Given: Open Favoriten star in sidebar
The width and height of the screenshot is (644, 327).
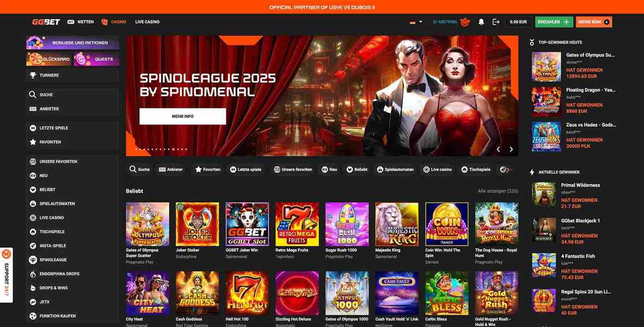Looking at the screenshot, I should (33, 142).
